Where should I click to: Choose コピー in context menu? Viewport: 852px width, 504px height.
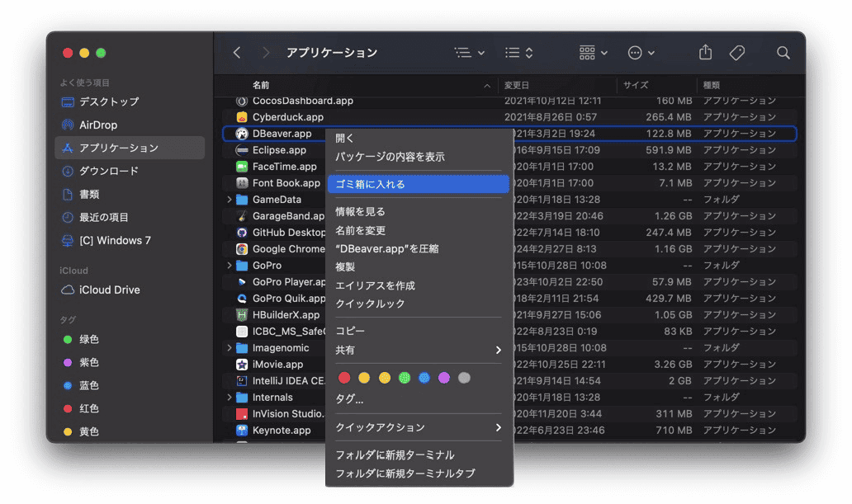tap(419, 331)
